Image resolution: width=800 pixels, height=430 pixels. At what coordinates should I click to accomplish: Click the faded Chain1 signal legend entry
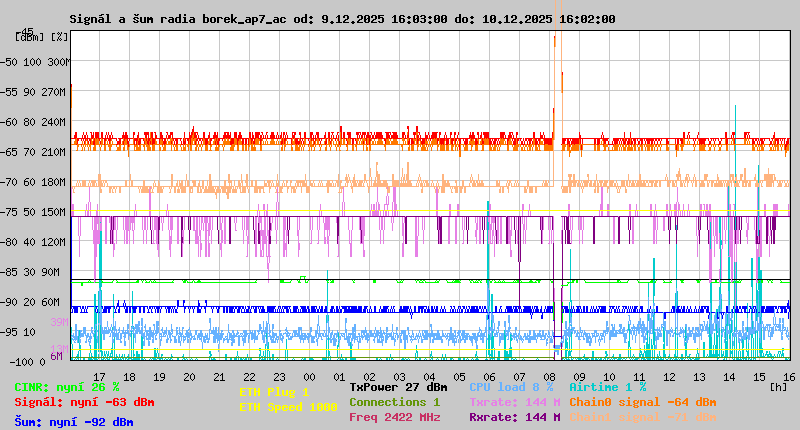point(642,417)
